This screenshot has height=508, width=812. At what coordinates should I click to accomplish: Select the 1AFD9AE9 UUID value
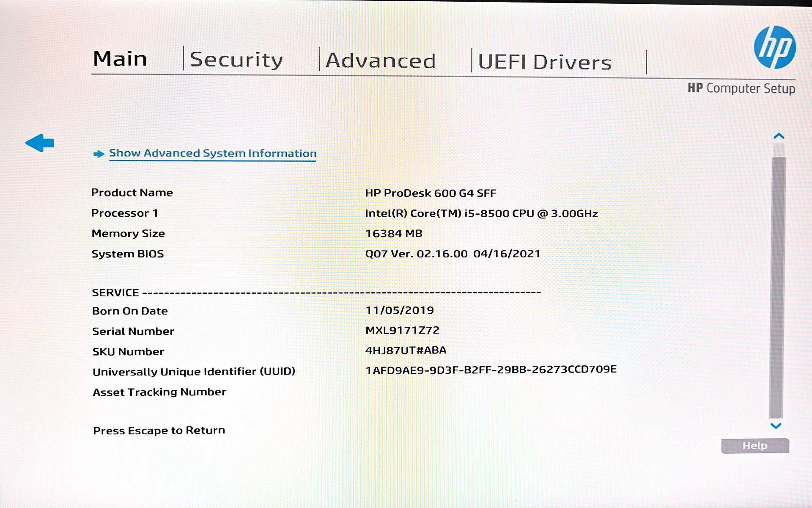[491, 370]
